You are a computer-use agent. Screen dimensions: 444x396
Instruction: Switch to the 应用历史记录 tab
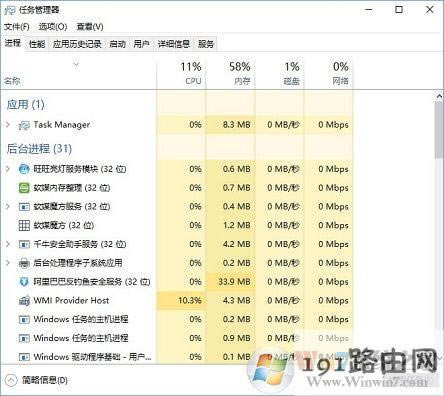coord(77,44)
